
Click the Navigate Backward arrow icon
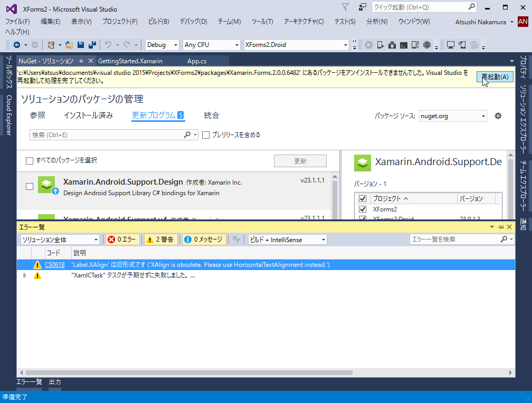pos(17,45)
